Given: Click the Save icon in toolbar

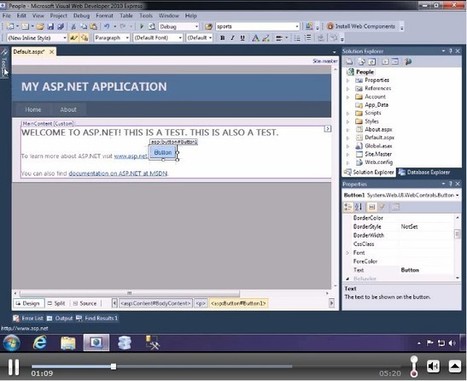Looking at the screenshot, I should click(x=51, y=26).
